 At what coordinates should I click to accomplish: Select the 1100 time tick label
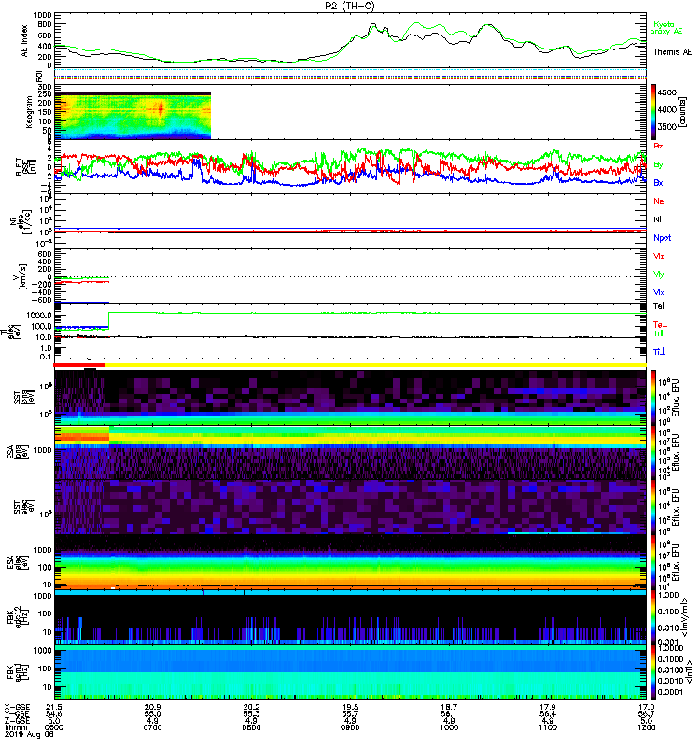[548, 727]
